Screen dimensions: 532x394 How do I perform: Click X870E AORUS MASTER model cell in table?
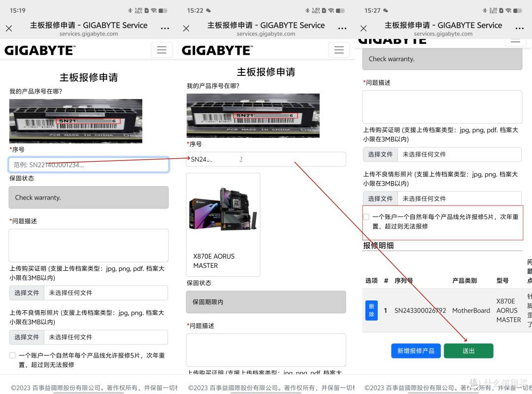pyautogui.click(x=508, y=310)
